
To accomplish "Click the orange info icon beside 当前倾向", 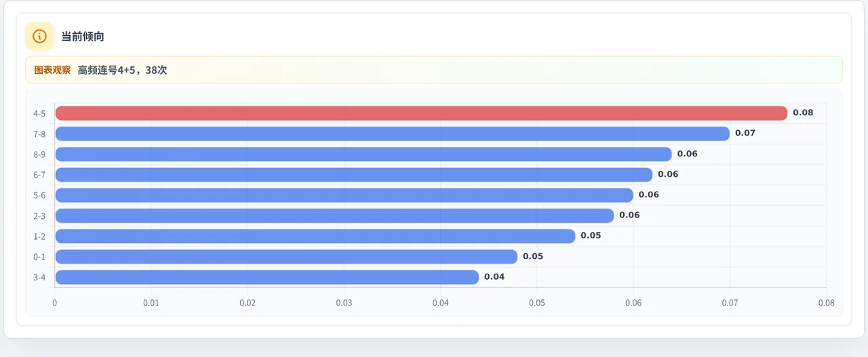I will pyautogui.click(x=39, y=37).
